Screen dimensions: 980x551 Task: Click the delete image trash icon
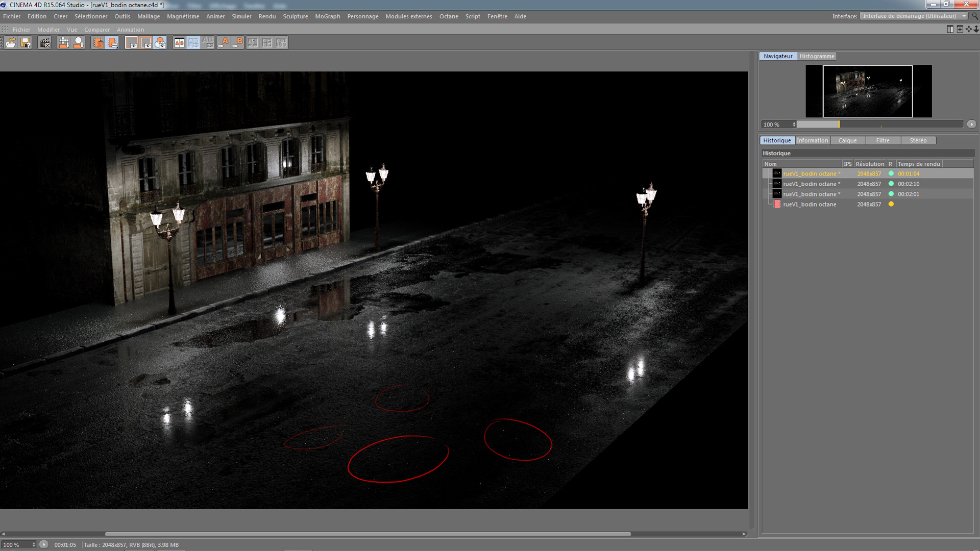click(98, 43)
